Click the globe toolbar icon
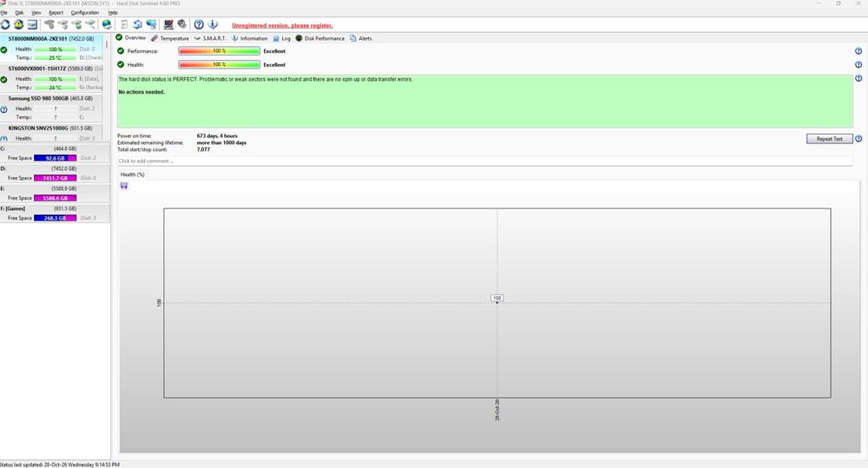This screenshot has width=868, height=468. coord(107,24)
